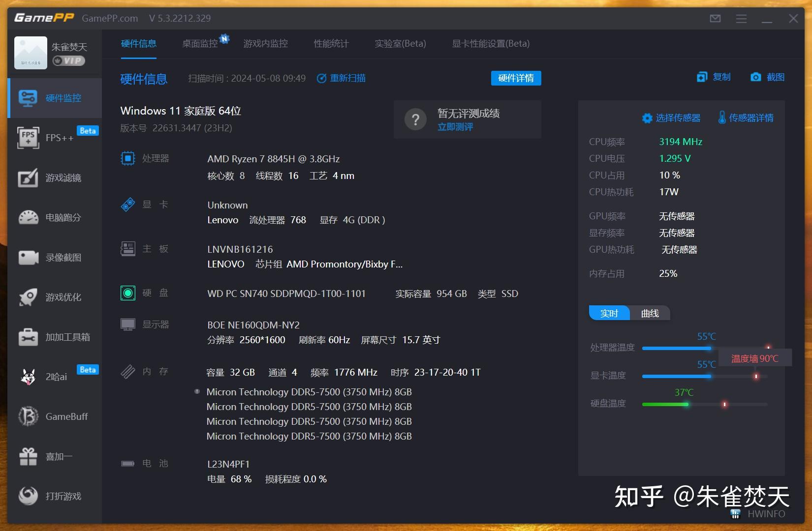The height and width of the screenshot is (531, 812).
Task: Click the 硬盘温度 temperature wall marker
Action: (x=724, y=404)
